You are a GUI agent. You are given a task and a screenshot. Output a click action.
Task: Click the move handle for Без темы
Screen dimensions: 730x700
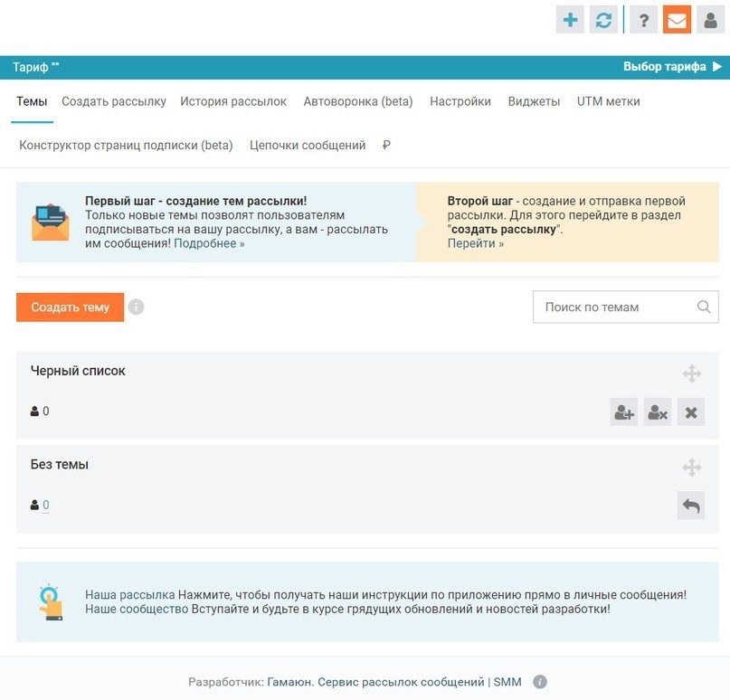coord(692,468)
